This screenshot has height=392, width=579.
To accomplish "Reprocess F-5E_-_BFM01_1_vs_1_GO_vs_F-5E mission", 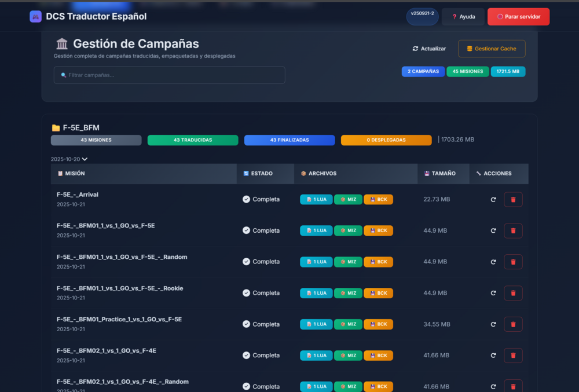I will (493, 230).
